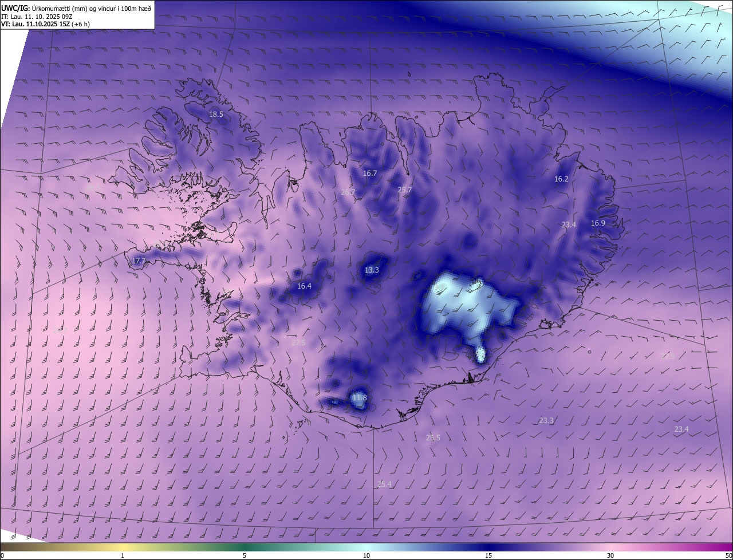Click the faint 28.3 value west of Westfjords
Image resolution: width=733 pixels, height=560 pixels.
[93, 187]
